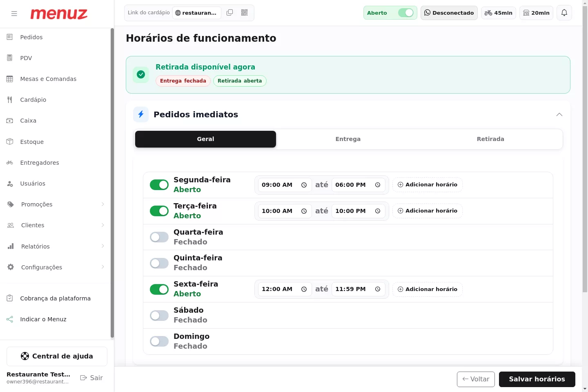The image size is (588, 392).
Task: Click the Cobrança da plataforma icon
Action: (x=10, y=298)
